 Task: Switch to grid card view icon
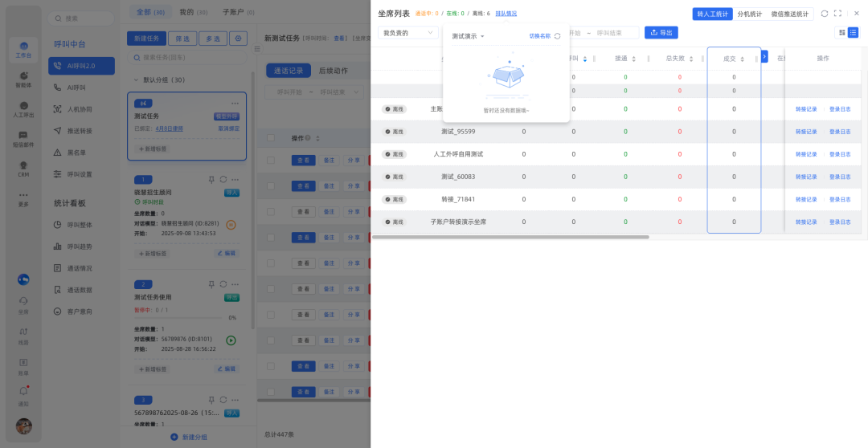[x=841, y=33]
